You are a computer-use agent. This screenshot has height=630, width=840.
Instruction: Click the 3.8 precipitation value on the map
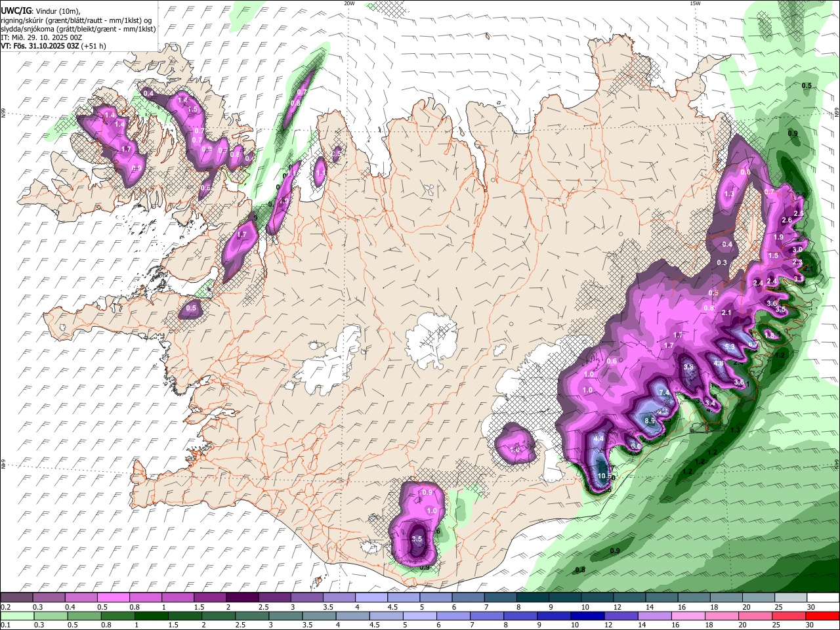[x=688, y=367]
